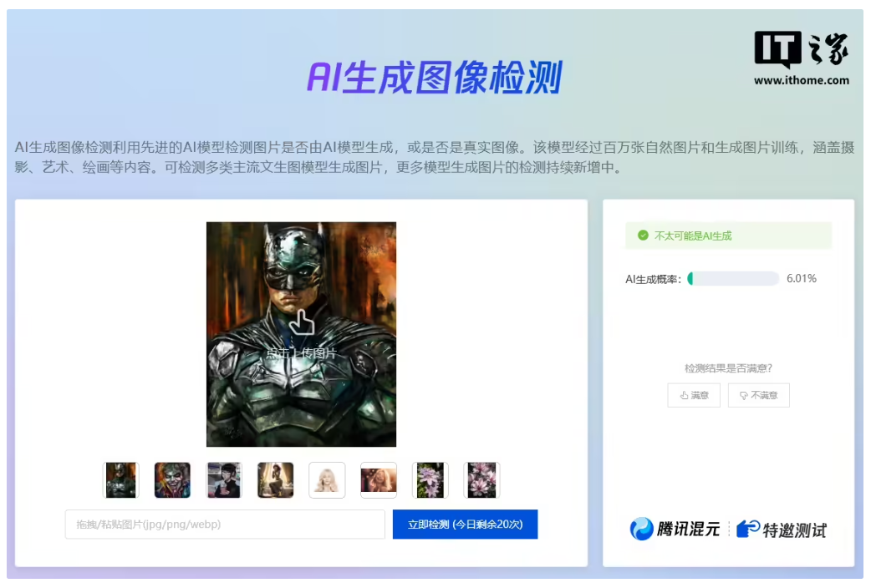Click the large Batman preview image
871x588 pixels.
click(301, 334)
